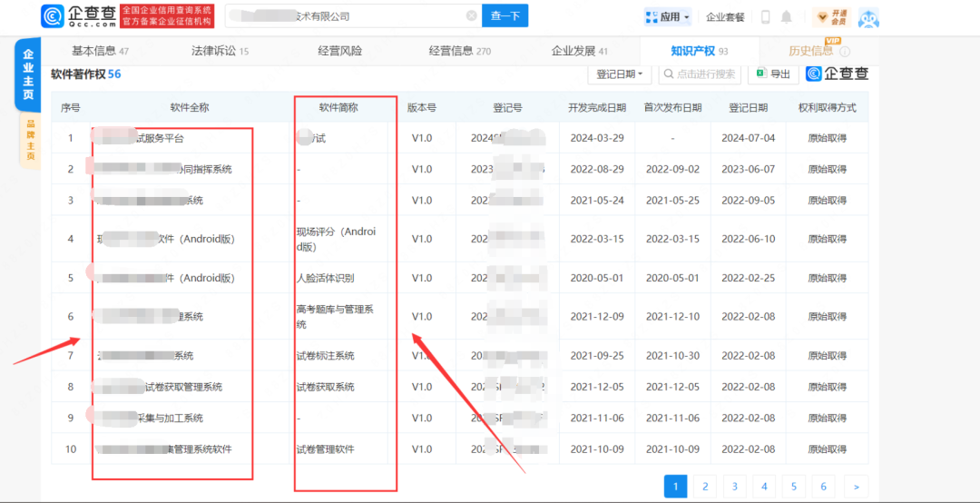
Task: Select 品牌主页 side tab
Action: pyautogui.click(x=30, y=141)
